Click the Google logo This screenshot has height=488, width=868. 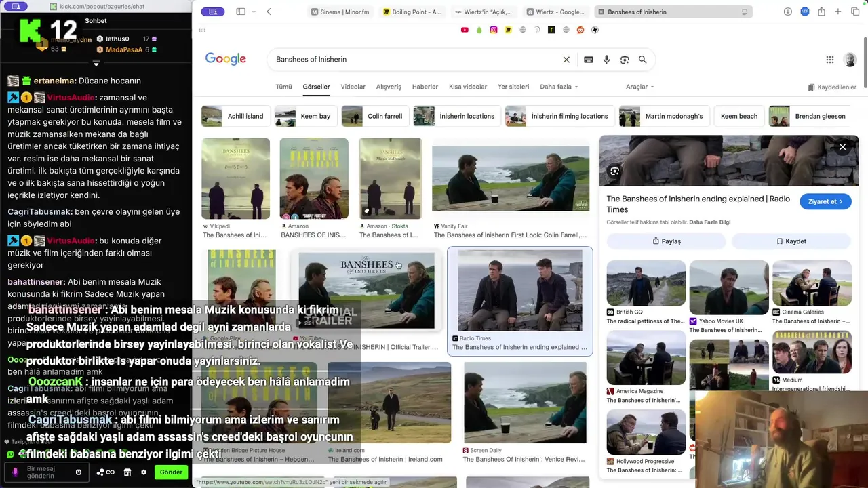tap(226, 60)
